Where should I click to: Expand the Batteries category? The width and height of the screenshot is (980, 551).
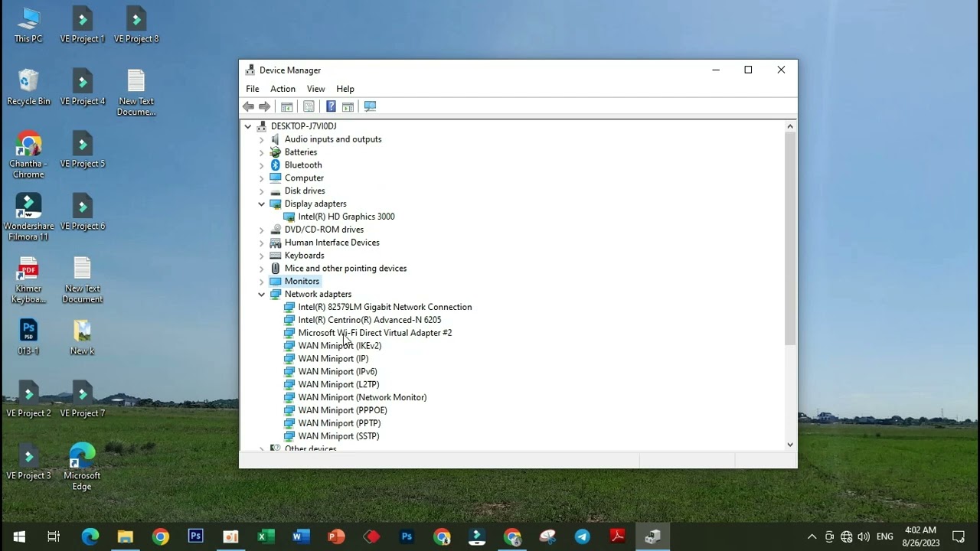(x=261, y=152)
